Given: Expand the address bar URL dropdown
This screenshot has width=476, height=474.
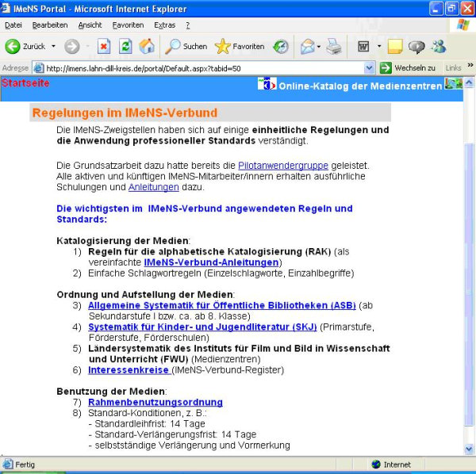Looking at the screenshot, I should click(369, 68).
